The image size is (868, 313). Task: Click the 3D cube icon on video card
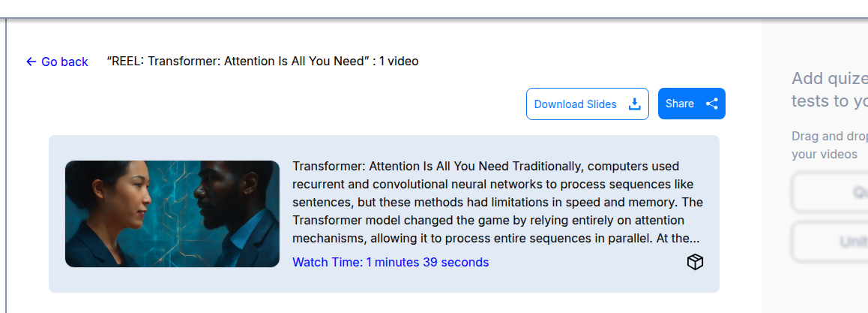coord(695,262)
